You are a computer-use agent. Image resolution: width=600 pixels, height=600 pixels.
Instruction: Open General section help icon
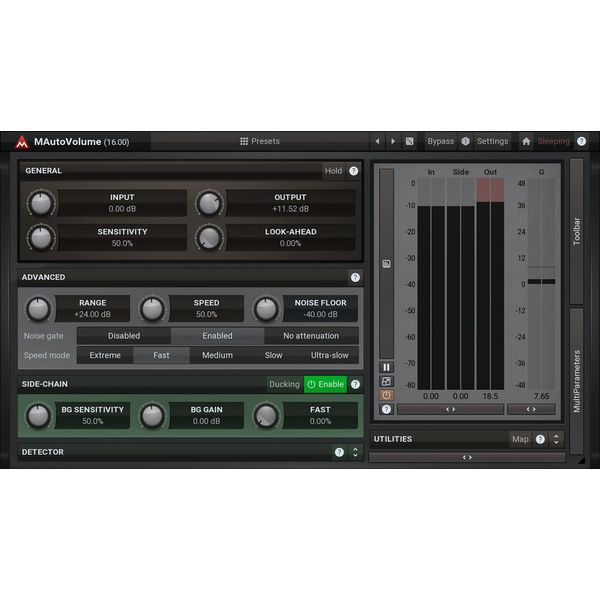click(354, 171)
